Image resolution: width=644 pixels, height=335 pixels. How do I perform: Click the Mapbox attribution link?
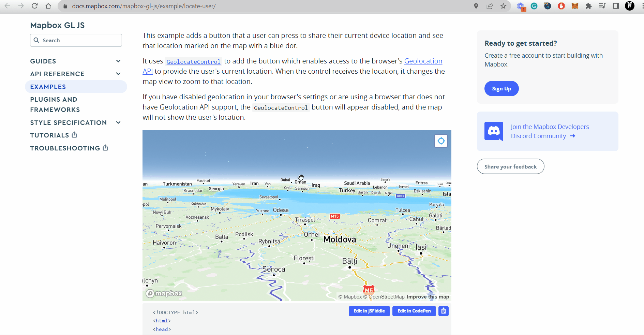tap(350, 297)
